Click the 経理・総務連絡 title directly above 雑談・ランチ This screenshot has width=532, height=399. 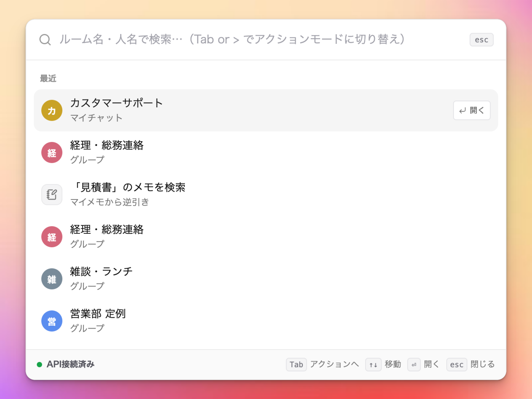point(107,229)
